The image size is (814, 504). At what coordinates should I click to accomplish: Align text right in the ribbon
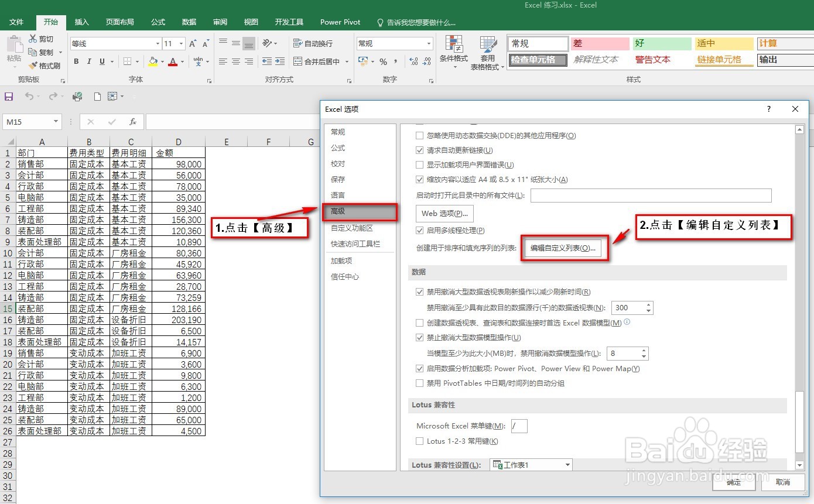click(x=249, y=61)
